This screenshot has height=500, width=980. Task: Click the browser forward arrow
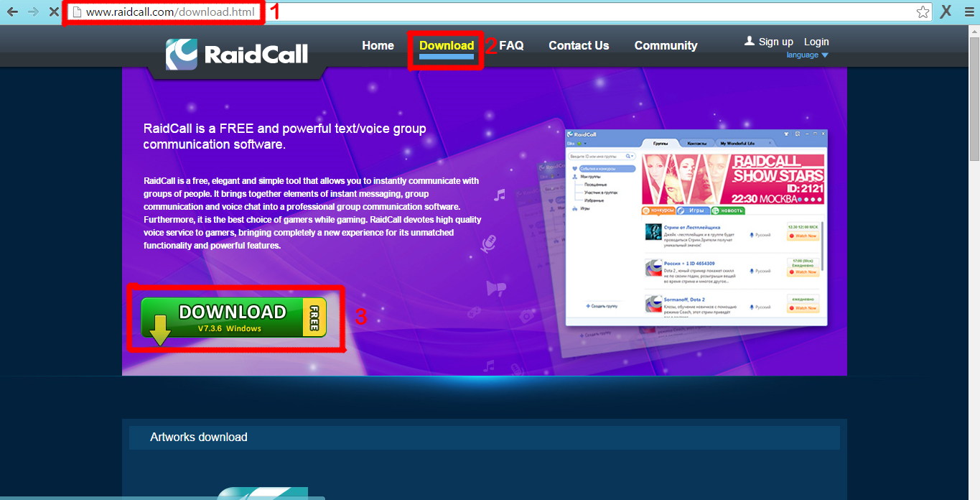tap(33, 11)
